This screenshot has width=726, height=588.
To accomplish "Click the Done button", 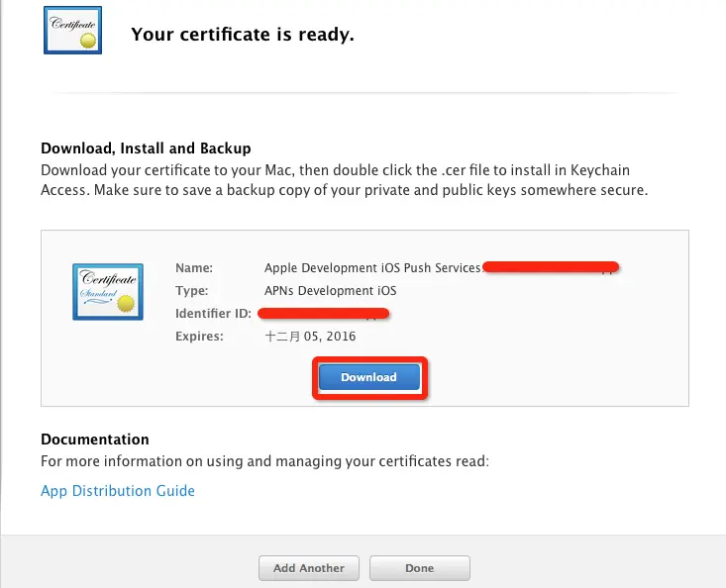I will (x=420, y=568).
